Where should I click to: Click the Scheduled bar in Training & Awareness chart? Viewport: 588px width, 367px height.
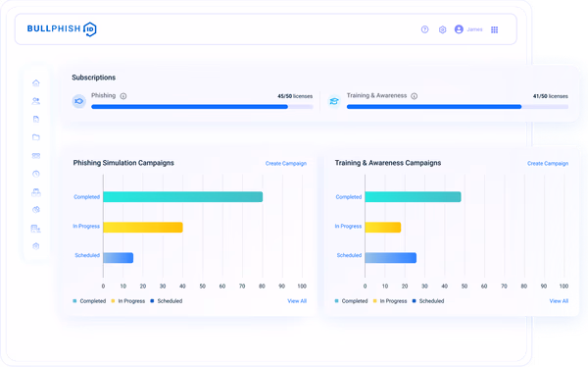[x=390, y=258]
